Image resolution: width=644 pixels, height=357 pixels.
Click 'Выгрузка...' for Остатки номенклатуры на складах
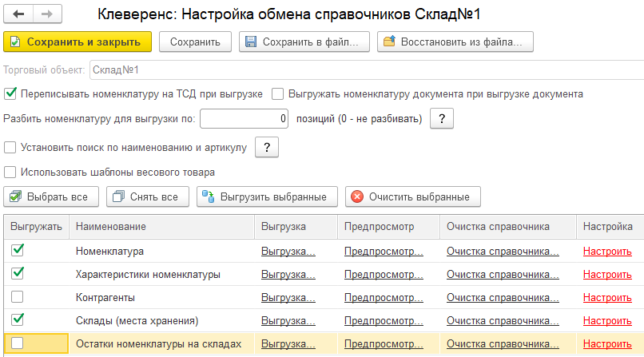(x=288, y=344)
